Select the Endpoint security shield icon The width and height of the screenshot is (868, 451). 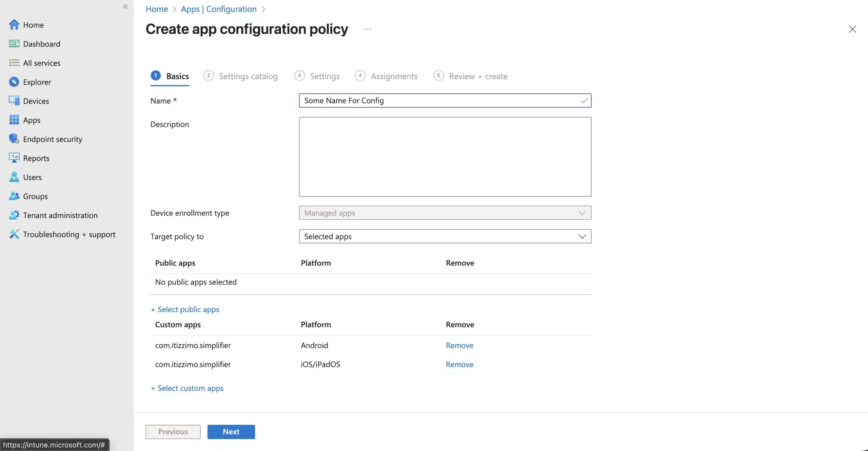14,139
